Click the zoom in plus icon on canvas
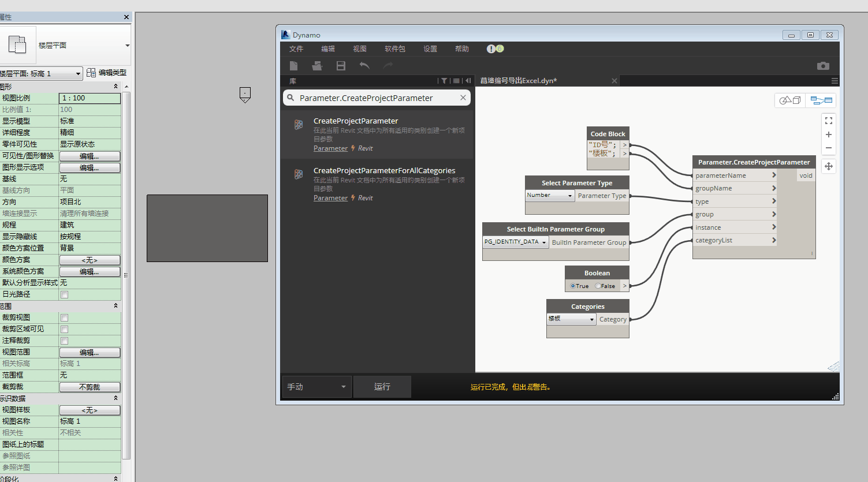 (829, 134)
